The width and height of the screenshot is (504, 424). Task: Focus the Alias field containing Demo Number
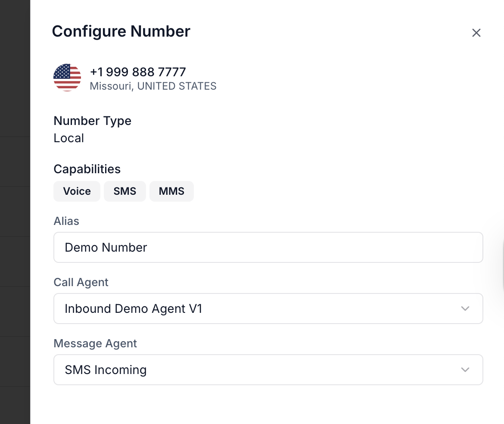268,247
